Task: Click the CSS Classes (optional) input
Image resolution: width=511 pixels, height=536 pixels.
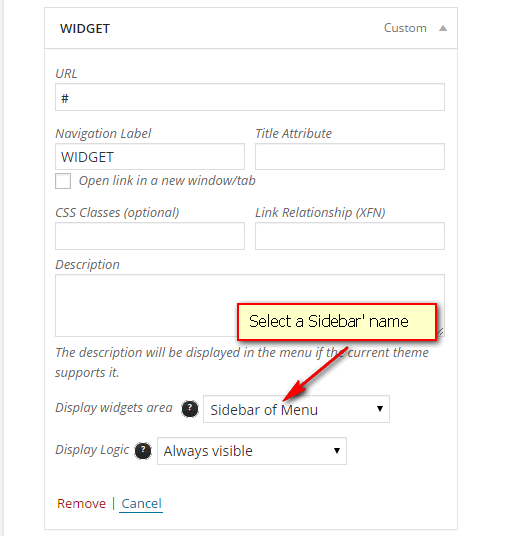Action: pos(150,236)
